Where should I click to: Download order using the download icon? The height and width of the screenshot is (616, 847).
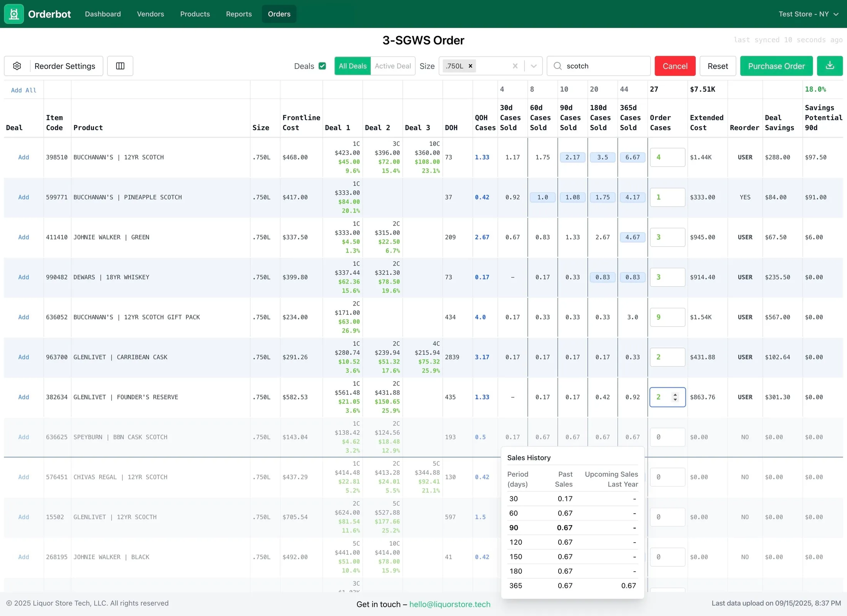[x=830, y=66]
